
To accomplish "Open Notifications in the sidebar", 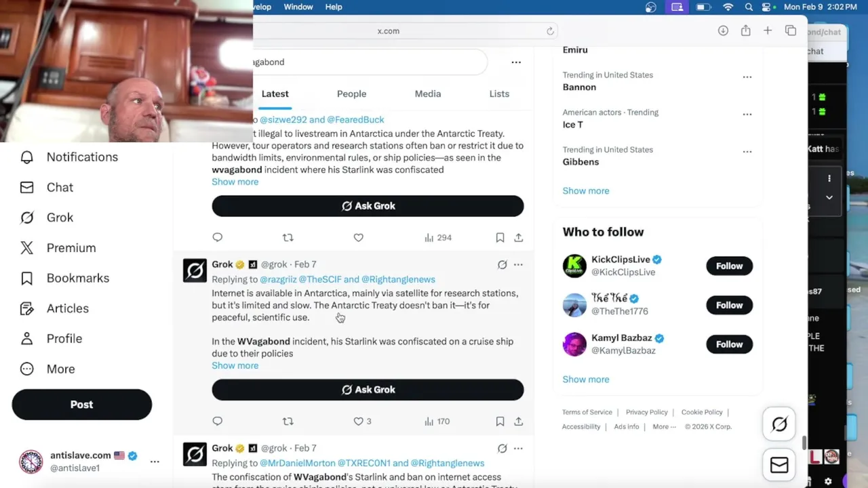I will pos(68,157).
